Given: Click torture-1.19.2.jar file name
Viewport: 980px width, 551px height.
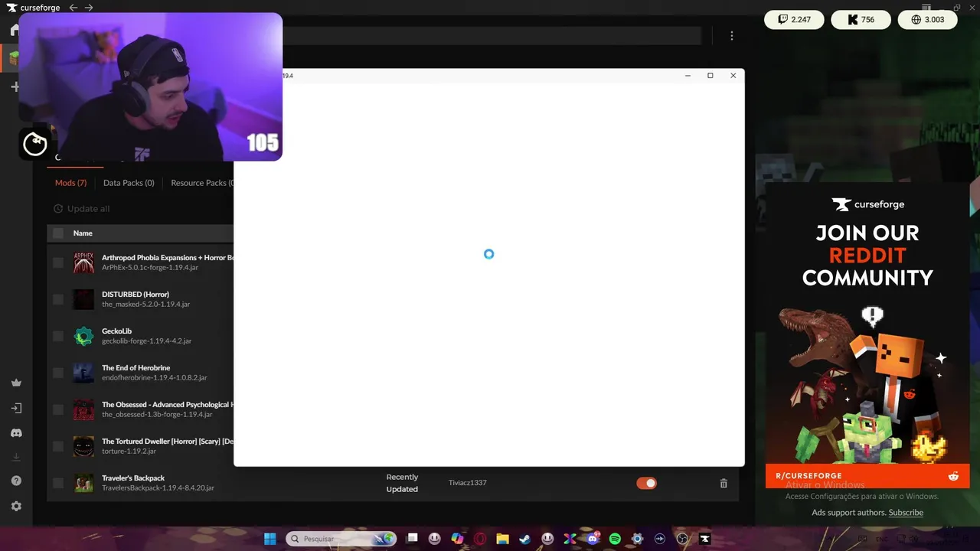Looking at the screenshot, I should (129, 452).
